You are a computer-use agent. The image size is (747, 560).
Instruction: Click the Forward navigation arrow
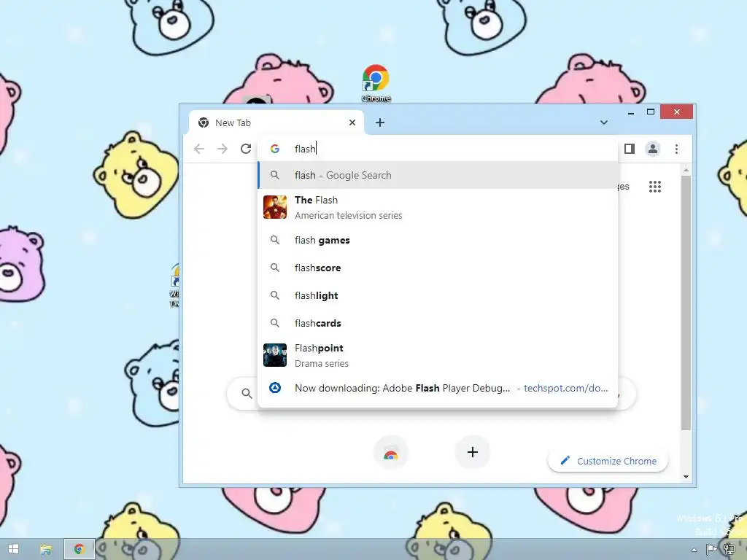(222, 149)
